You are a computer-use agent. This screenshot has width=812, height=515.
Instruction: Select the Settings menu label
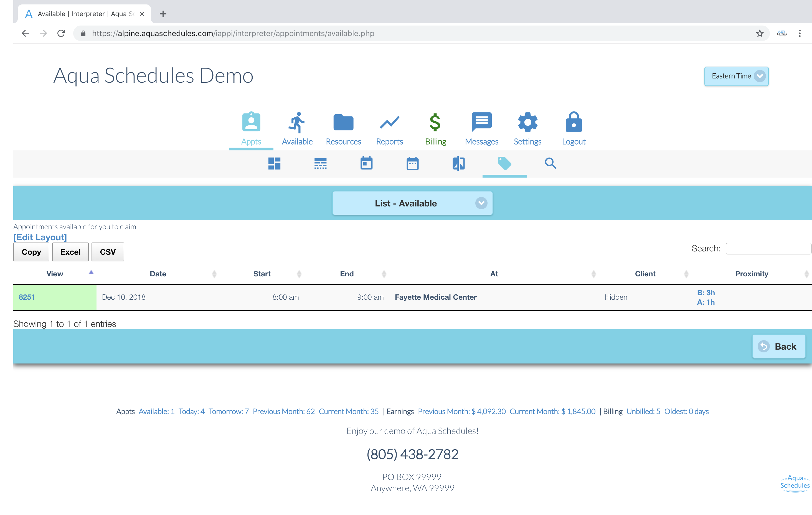tap(527, 142)
